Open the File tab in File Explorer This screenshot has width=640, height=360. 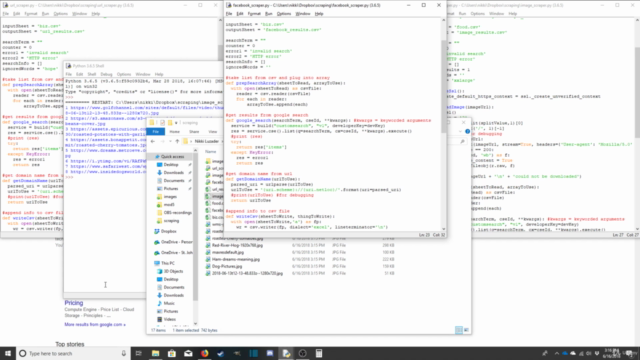(156, 131)
